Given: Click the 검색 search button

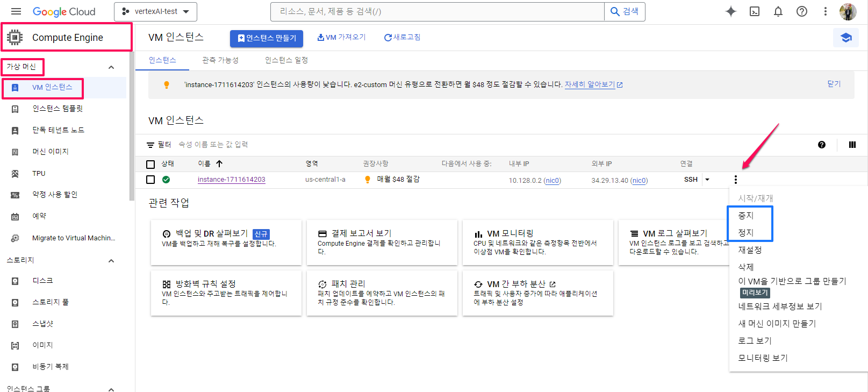Looking at the screenshot, I should click(625, 11).
